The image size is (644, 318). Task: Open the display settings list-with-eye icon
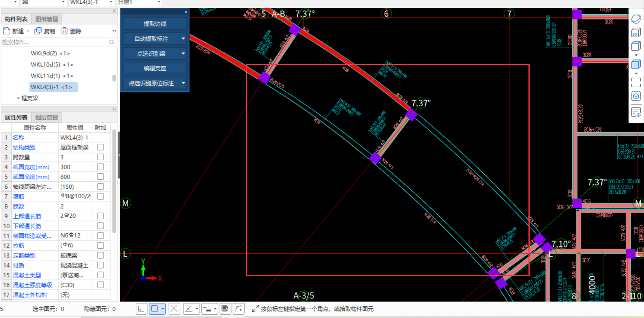tap(636, 112)
